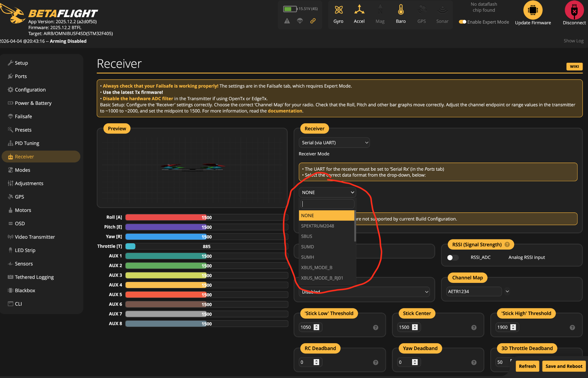Open help for RC Deadband

coord(376,362)
